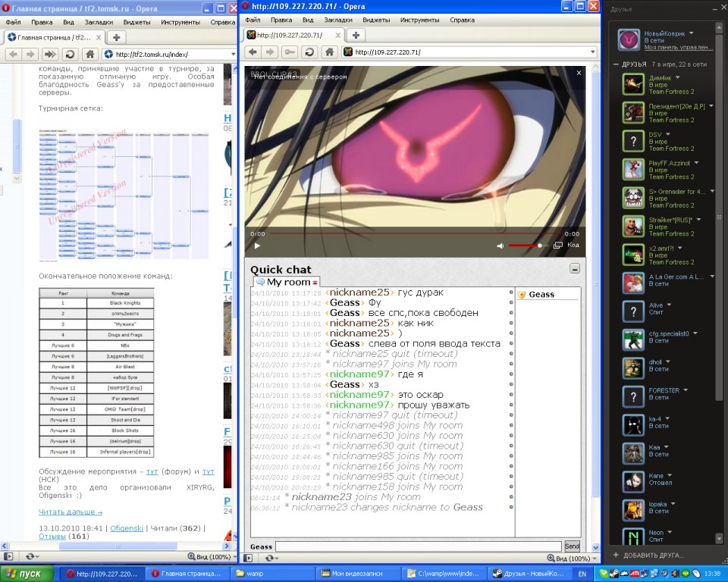Close the Главная страница tab
728x582 pixels.
[x=99, y=38]
